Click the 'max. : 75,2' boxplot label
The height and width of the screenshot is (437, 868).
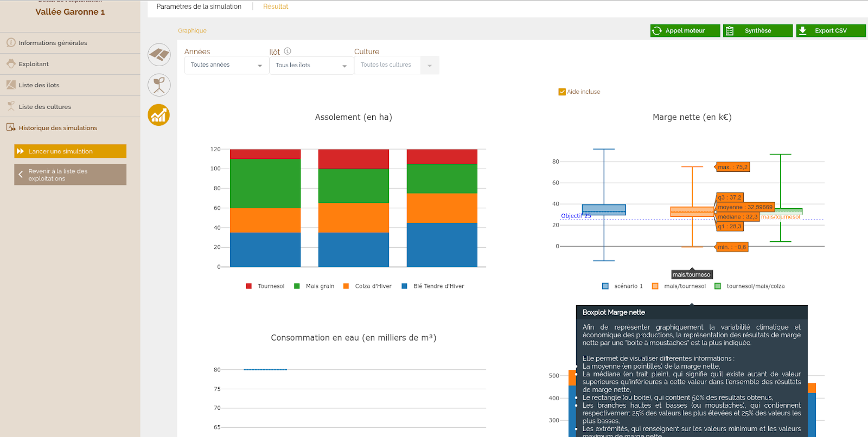click(732, 167)
